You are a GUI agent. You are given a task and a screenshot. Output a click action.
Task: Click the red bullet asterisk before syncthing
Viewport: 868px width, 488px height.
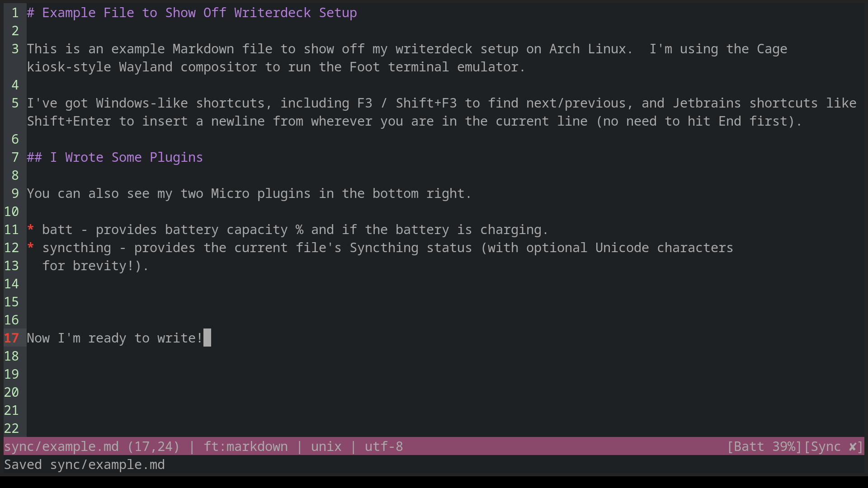click(x=31, y=247)
